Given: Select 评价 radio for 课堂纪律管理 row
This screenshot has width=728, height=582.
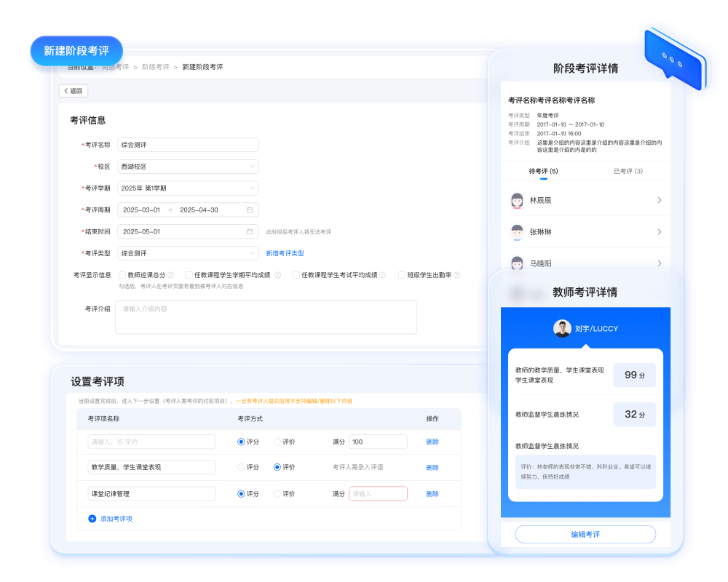Looking at the screenshot, I should (277, 494).
